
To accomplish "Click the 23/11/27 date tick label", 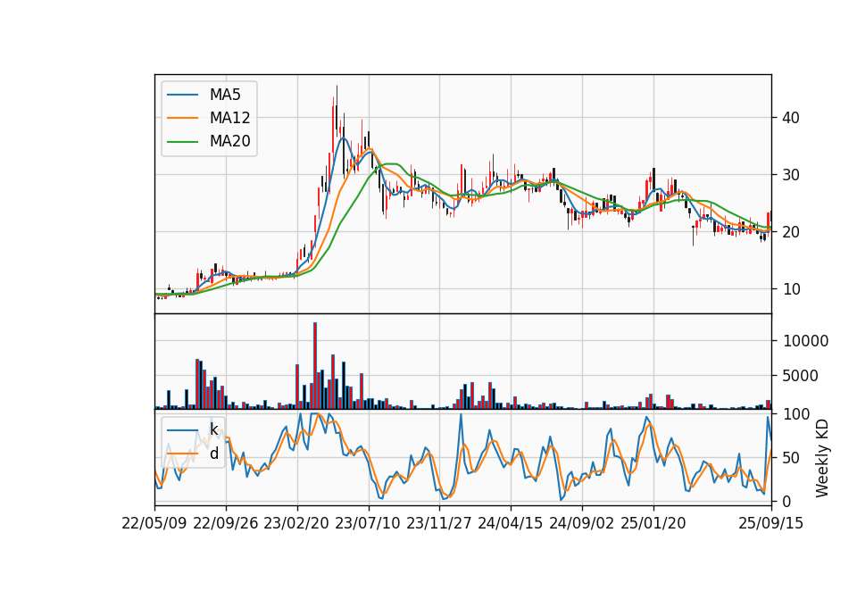I will (x=439, y=523).
